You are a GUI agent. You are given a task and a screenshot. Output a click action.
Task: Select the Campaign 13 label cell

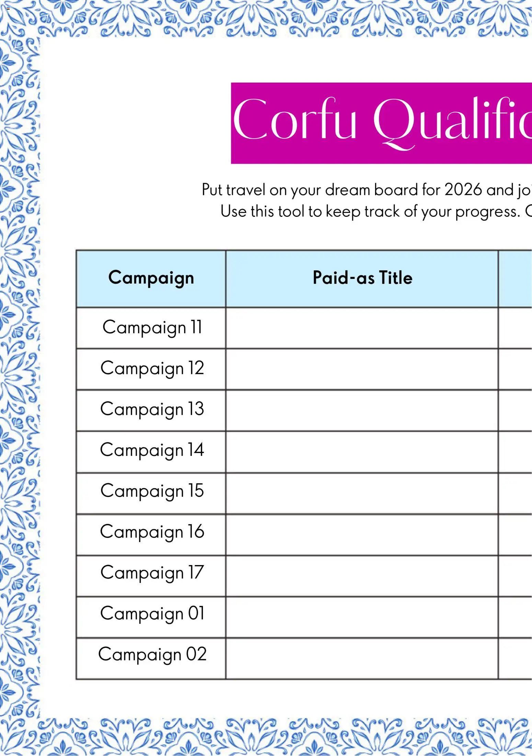point(152,409)
